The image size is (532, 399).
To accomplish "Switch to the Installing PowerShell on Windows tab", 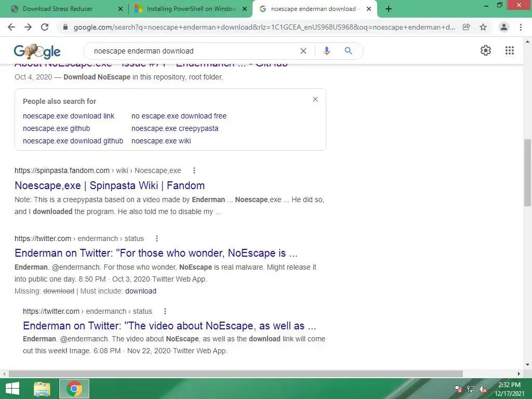I will pyautogui.click(x=190, y=9).
